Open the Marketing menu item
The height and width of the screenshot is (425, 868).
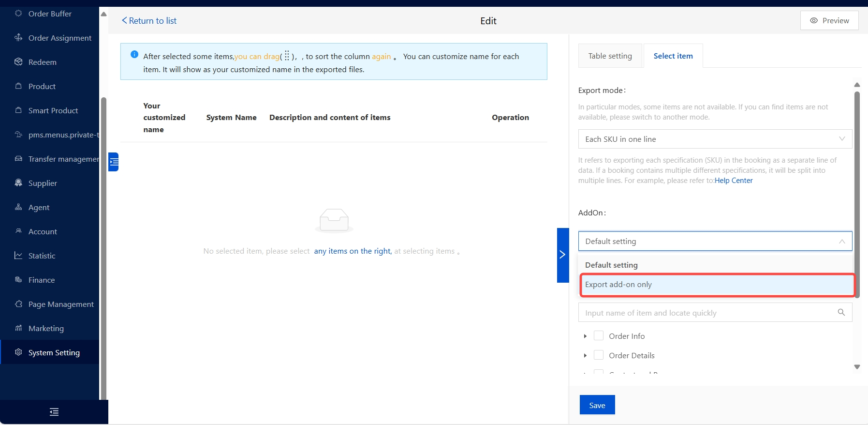[x=46, y=328]
